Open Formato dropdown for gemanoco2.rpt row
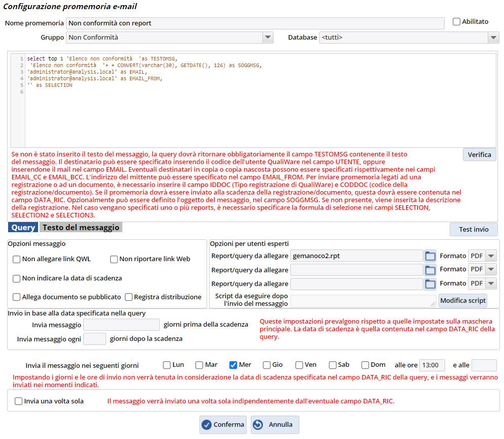 point(491,256)
